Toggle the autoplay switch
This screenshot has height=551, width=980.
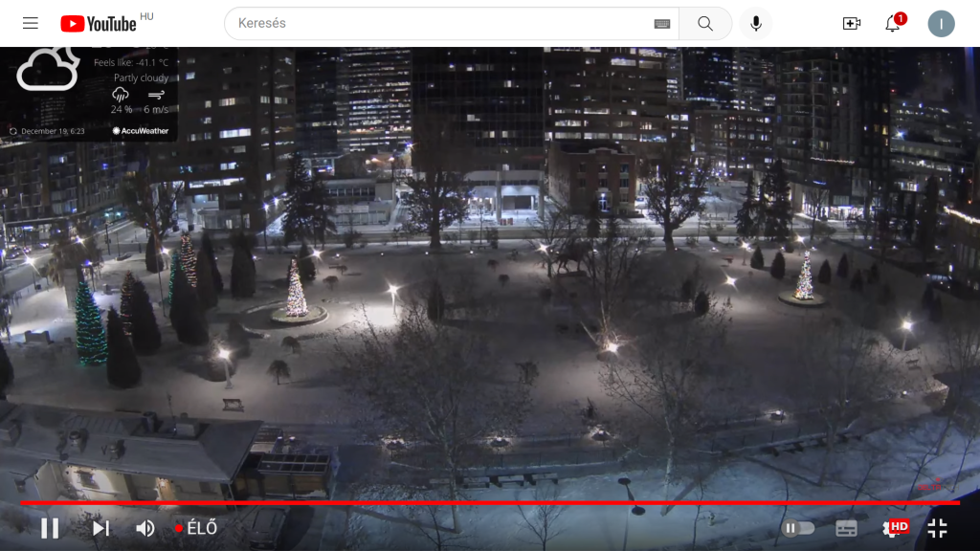798,528
